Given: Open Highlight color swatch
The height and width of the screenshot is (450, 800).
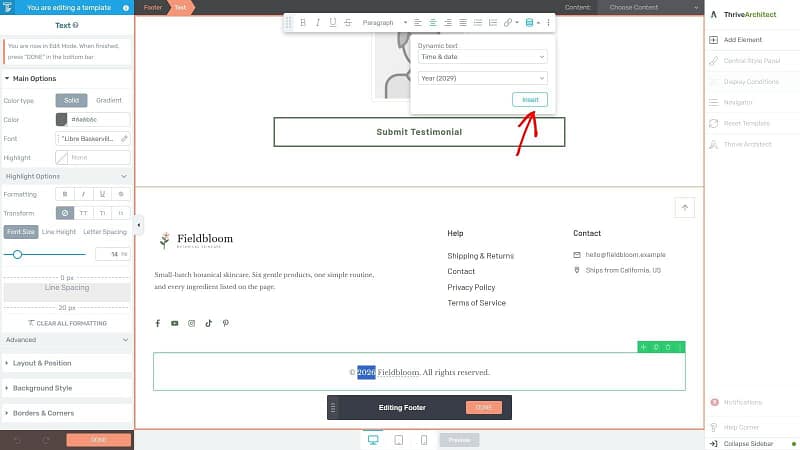Looking at the screenshot, I should [x=61, y=158].
